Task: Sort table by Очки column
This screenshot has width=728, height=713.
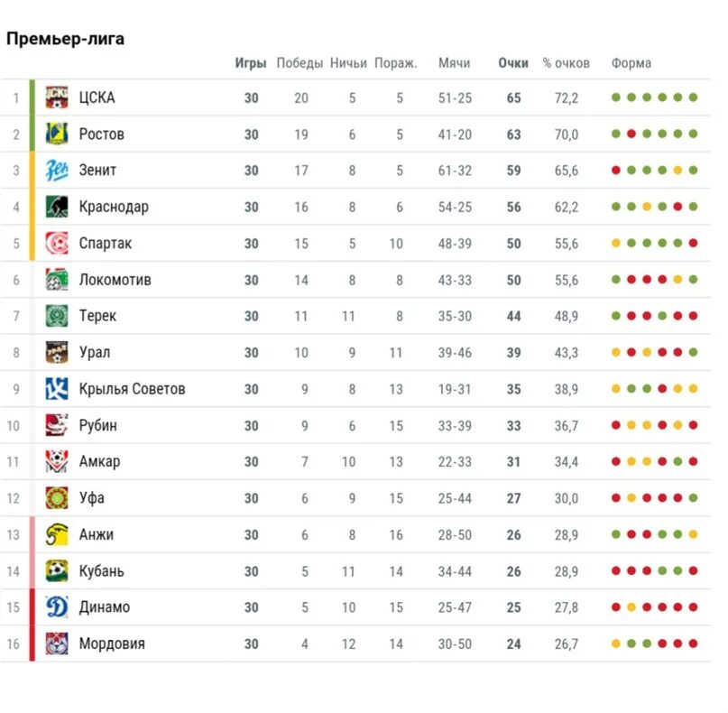Action: 513,62
